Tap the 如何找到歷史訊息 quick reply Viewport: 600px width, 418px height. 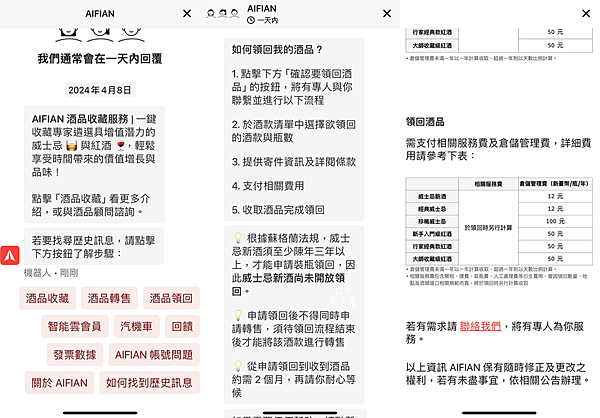click(149, 383)
